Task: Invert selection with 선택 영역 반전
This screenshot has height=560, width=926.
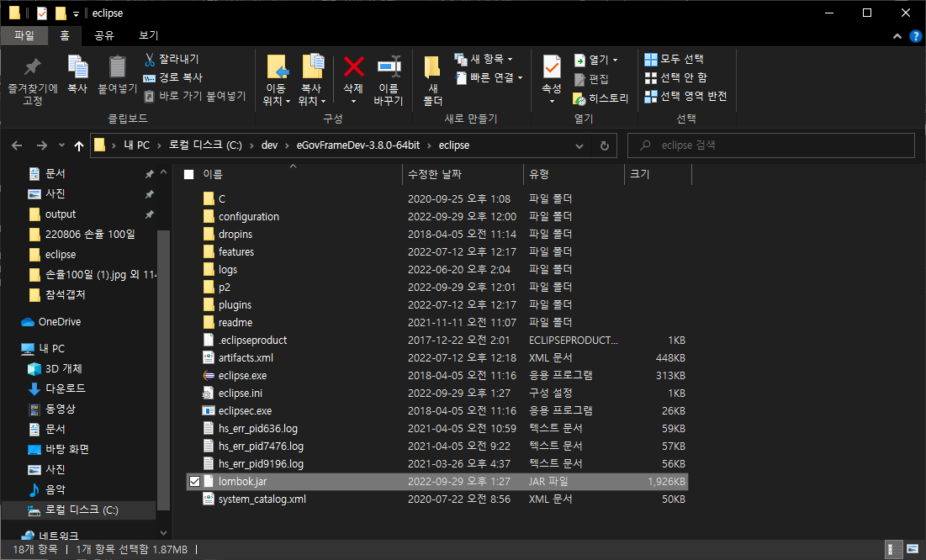Action: (x=685, y=96)
